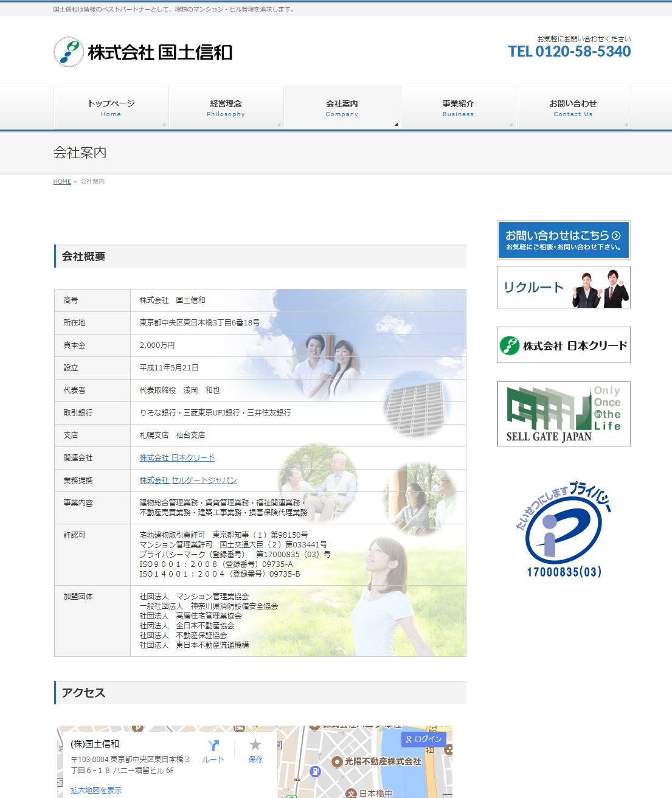Open the SELL GATE JAPAN banner
This screenshot has width=672, height=798.
(x=564, y=414)
